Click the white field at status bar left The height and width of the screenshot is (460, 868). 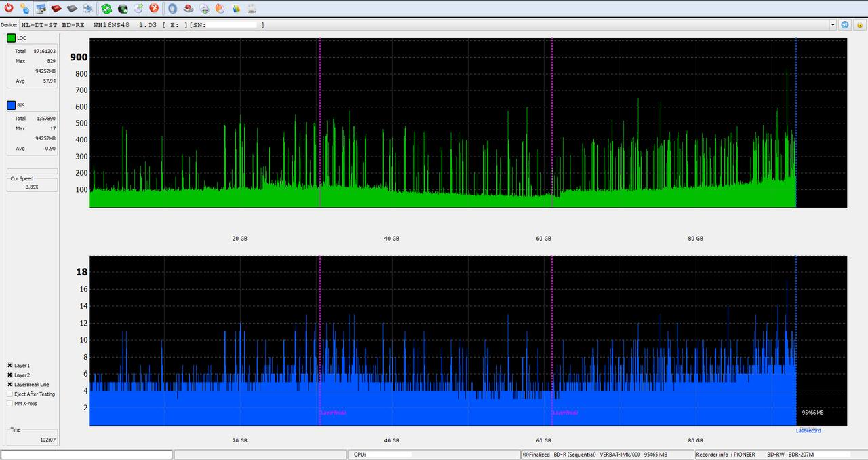[87, 455]
